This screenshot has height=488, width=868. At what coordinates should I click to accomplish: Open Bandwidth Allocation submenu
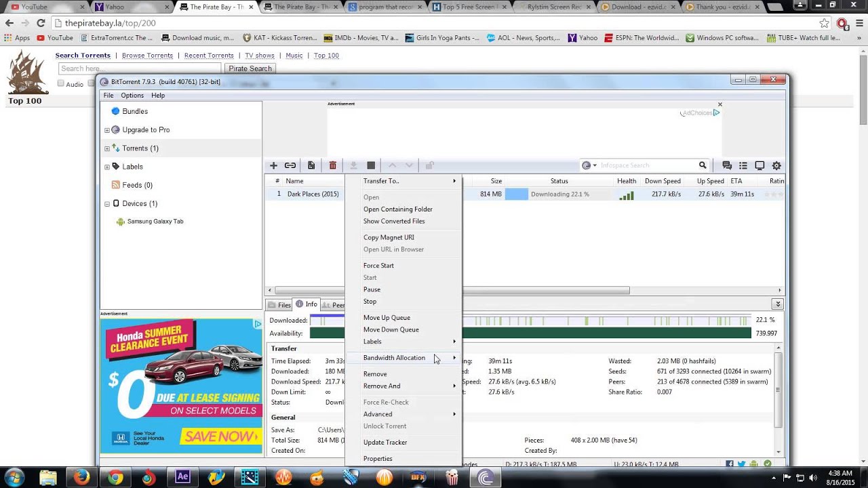pyautogui.click(x=403, y=358)
